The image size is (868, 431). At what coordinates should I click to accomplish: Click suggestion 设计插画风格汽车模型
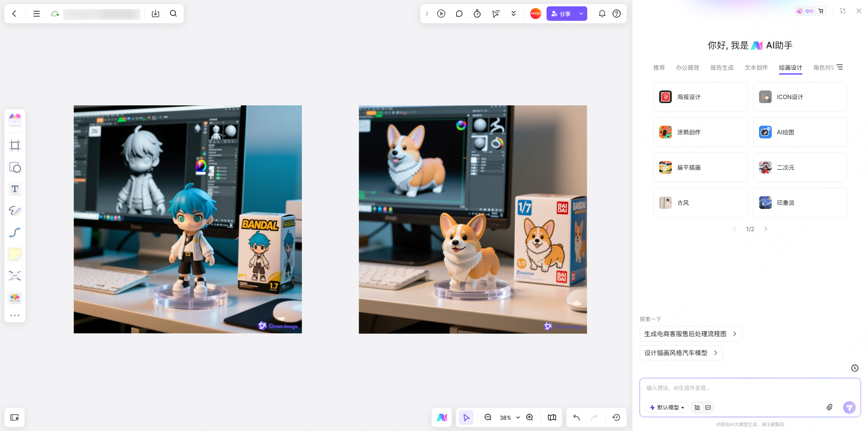(681, 353)
